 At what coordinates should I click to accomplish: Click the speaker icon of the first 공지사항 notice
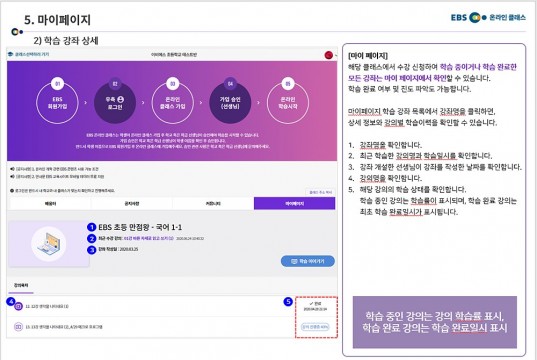click(x=12, y=169)
